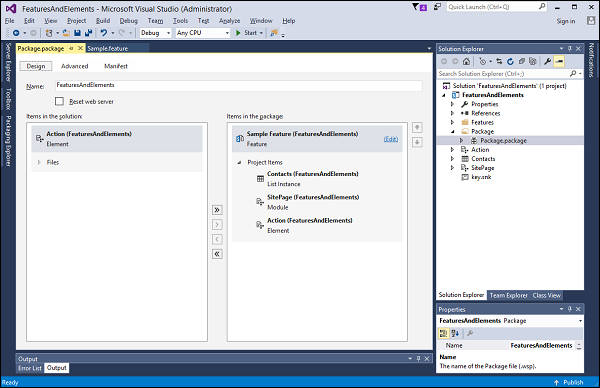The image size is (600, 388).
Task: Switch to the Manifest tab
Action: tap(116, 66)
